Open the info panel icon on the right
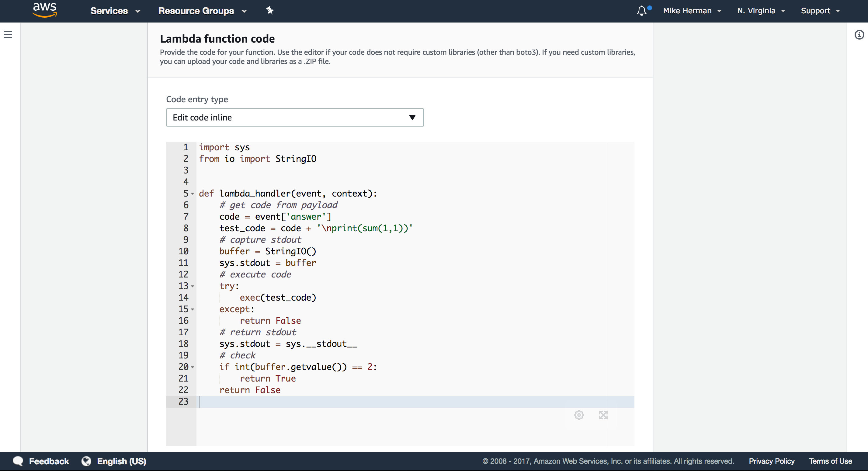 coord(859,34)
